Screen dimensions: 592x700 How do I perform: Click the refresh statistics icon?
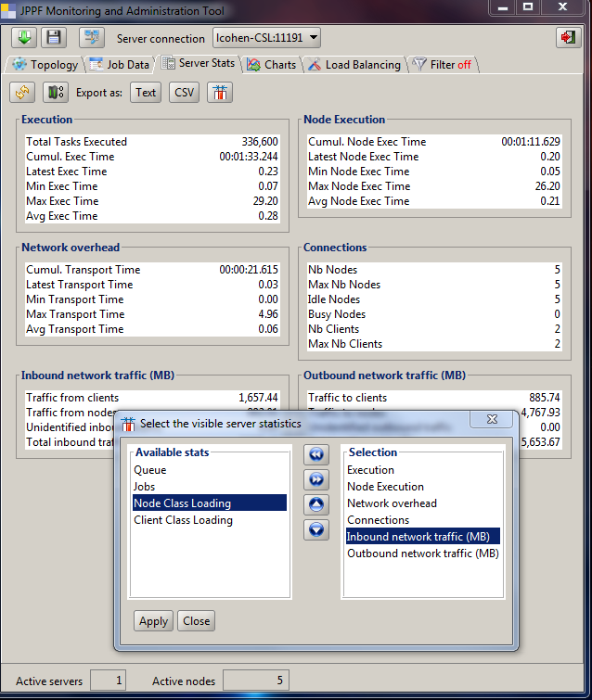pos(23,93)
